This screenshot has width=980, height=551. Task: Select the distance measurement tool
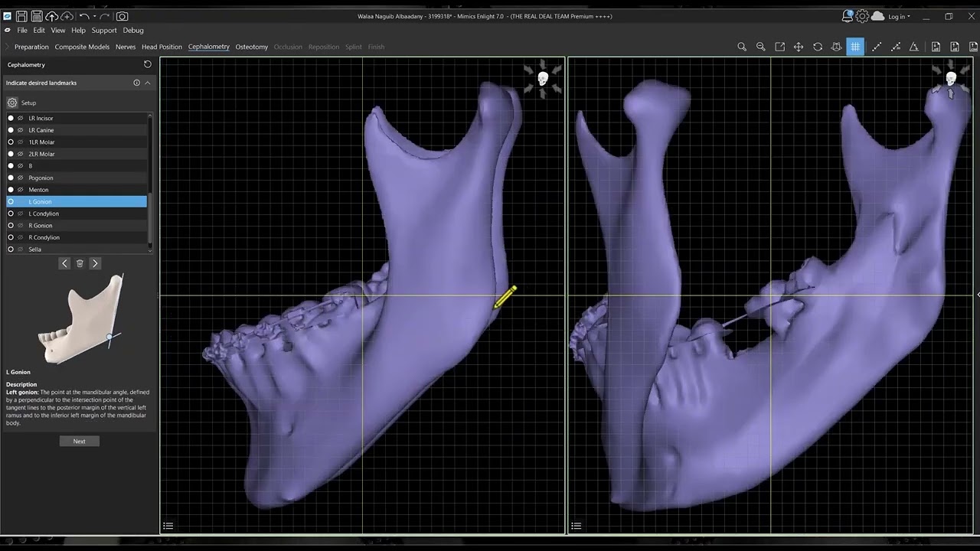pyautogui.click(x=877, y=47)
